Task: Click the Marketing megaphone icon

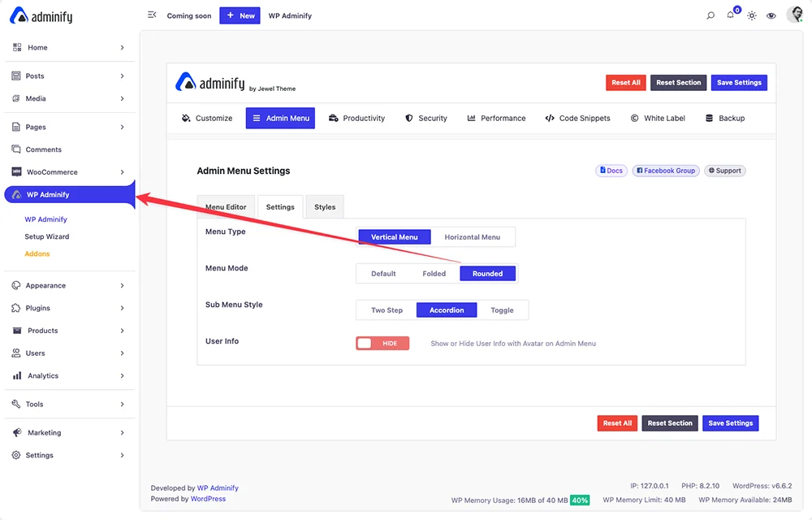Action: click(17, 432)
